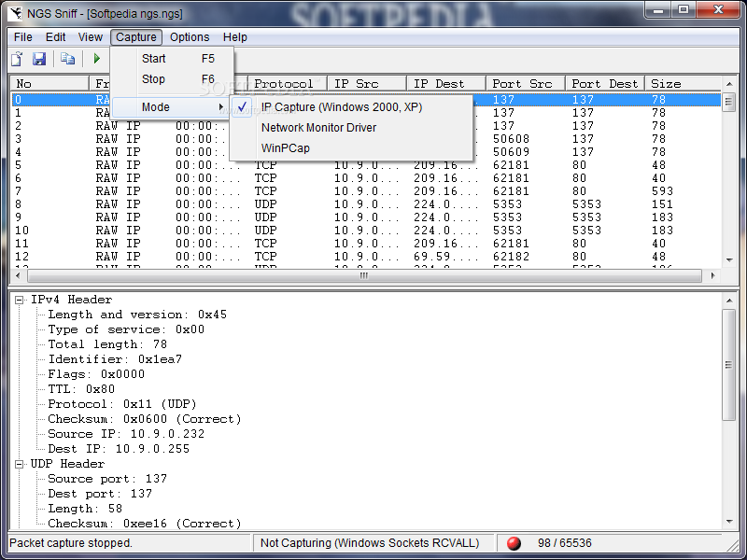The image size is (747, 560).
Task: Choose Stop in the Capture menu
Action: [173, 79]
